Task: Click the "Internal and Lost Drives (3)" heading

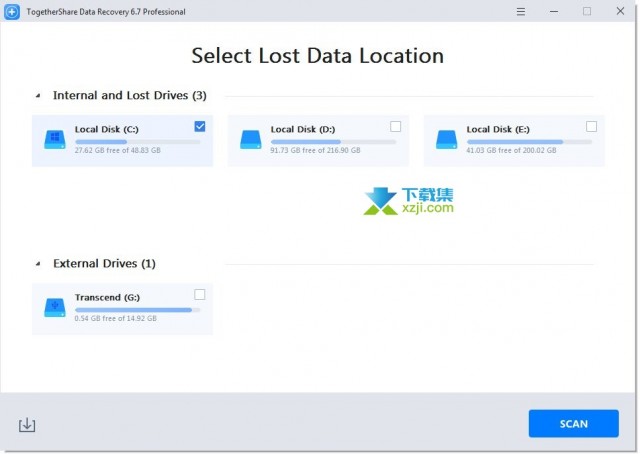Action: [x=130, y=96]
